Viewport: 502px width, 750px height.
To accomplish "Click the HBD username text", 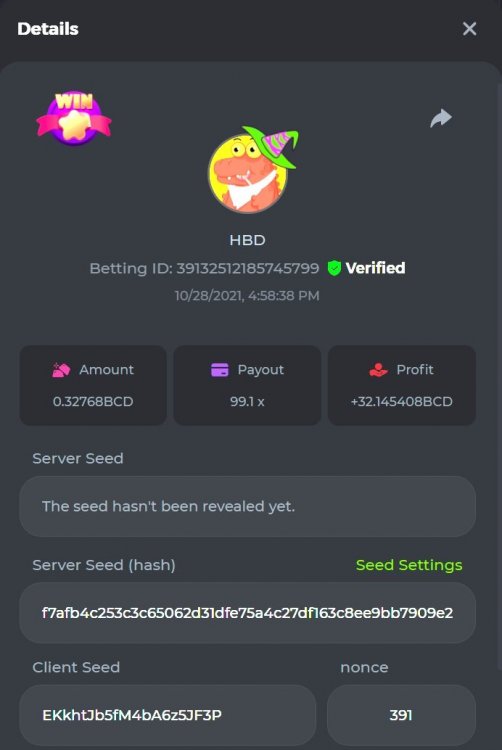I will click(x=247, y=240).
